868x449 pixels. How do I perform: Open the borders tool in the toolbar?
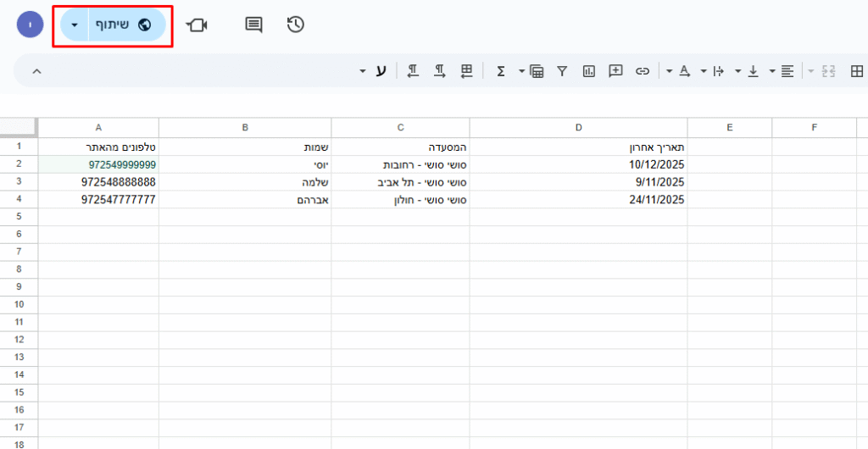click(x=856, y=71)
